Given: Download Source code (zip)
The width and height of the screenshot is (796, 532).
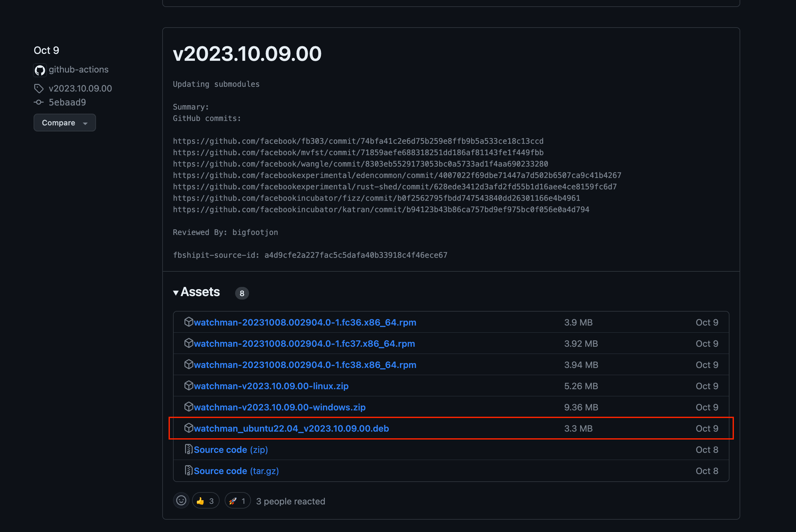Looking at the screenshot, I should 231,450.
